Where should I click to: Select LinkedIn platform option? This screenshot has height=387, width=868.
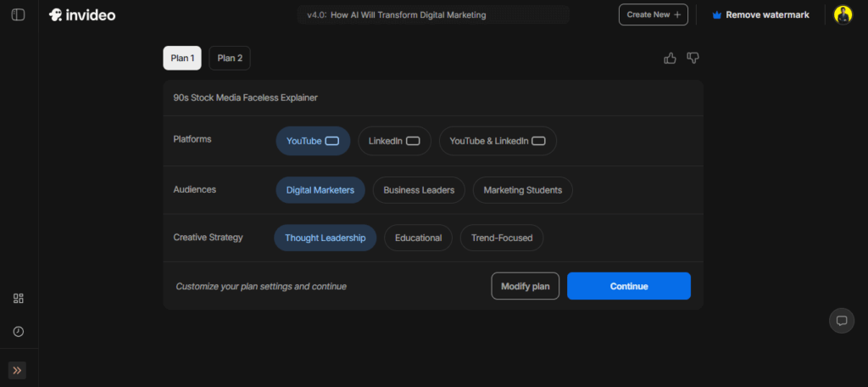pos(394,141)
